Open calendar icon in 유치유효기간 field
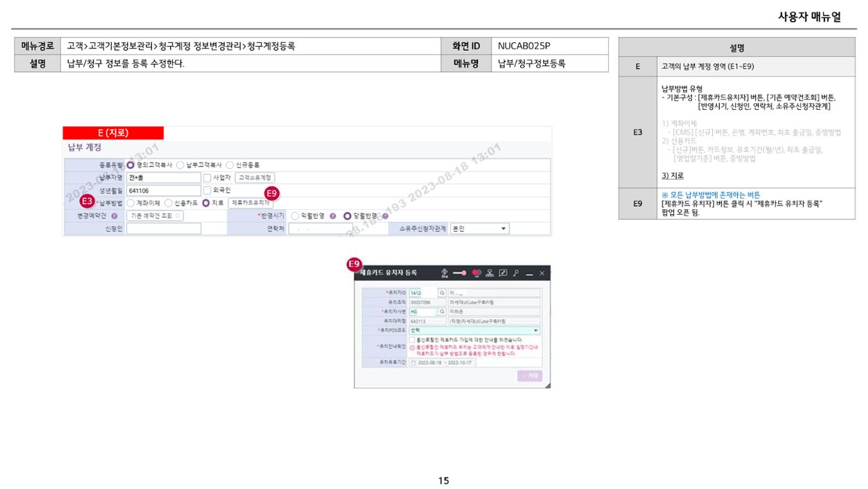 [x=414, y=363]
